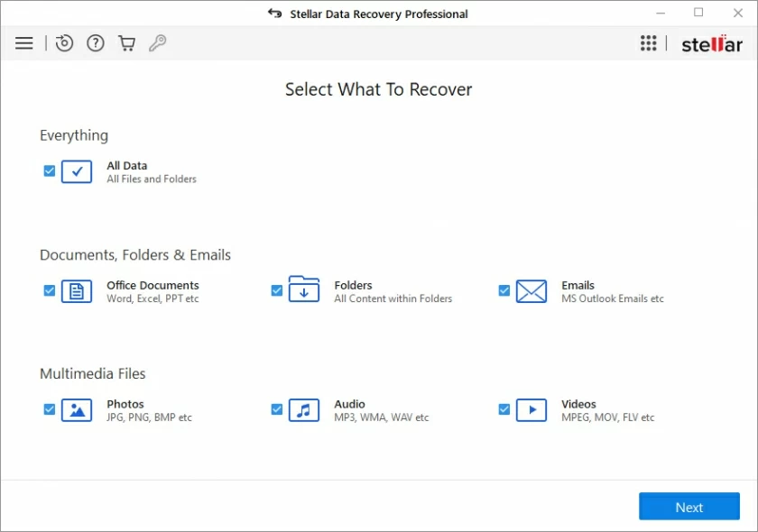758x532 pixels.
Task: Click the activation key icon
Action: pos(158,42)
